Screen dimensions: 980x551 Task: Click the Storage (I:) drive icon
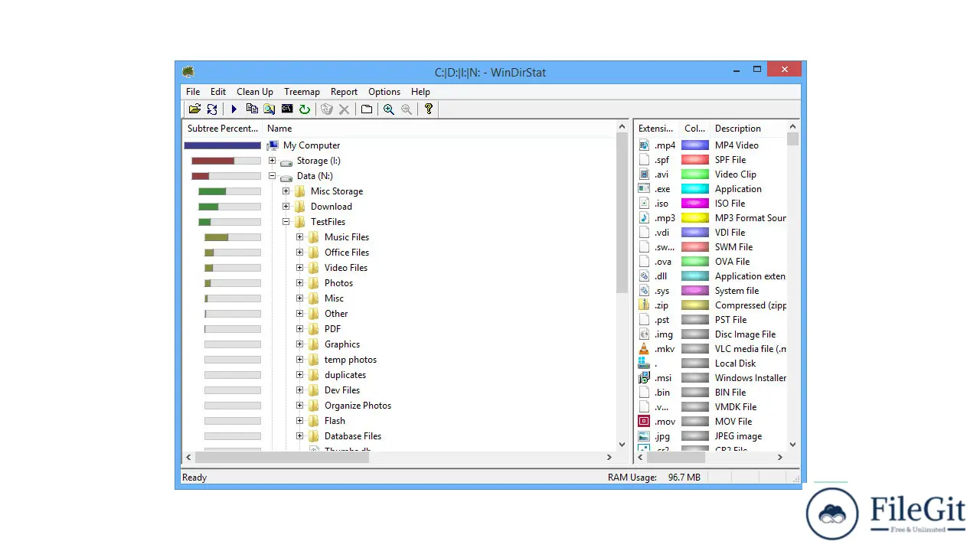click(286, 161)
